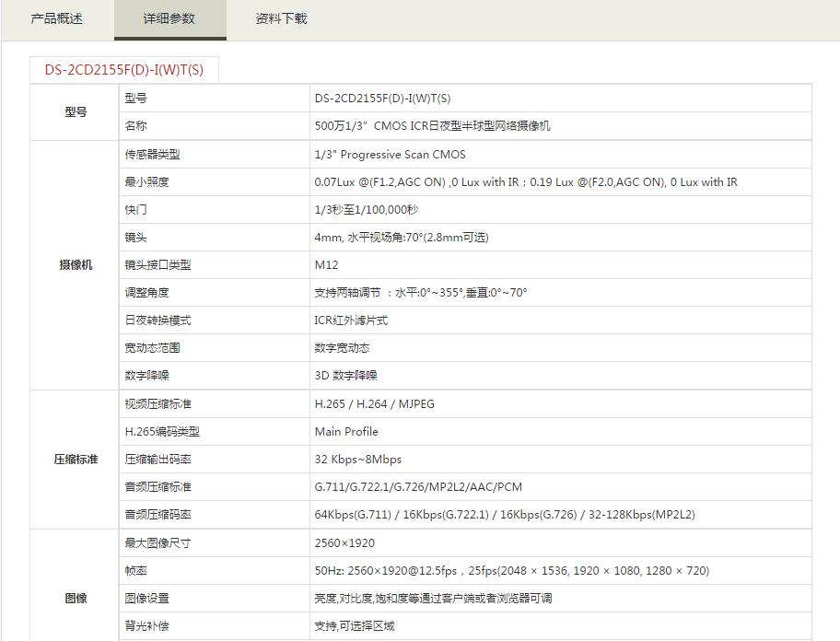Select the 2560×1920 max image size value

point(344,543)
